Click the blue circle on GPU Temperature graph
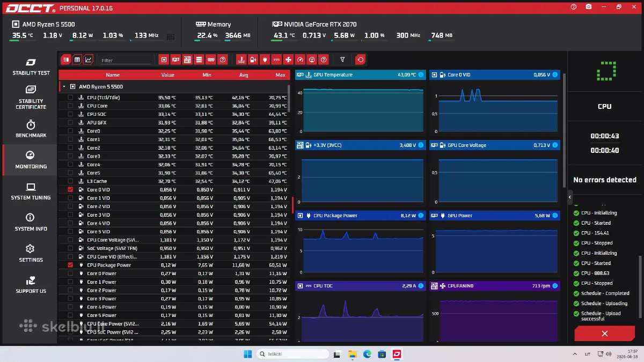This screenshot has width=644, height=362. [421, 75]
